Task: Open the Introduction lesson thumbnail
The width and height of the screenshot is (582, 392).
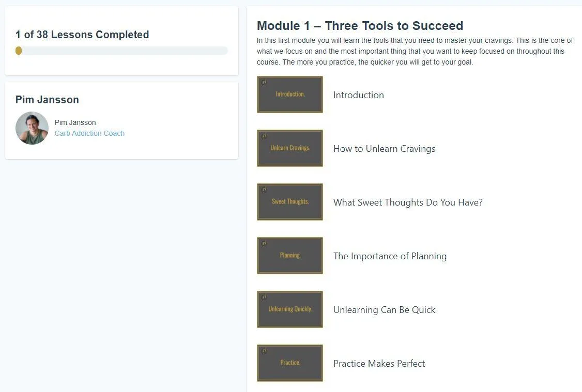Action: (290, 95)
